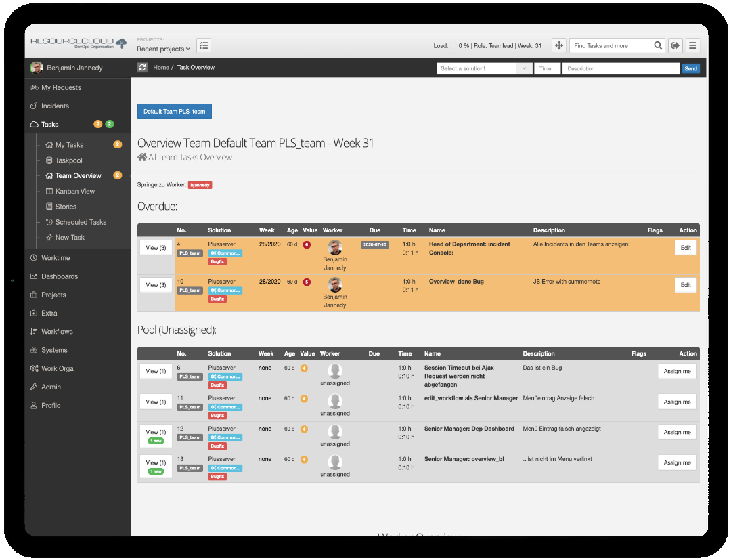Click the Home breadcrumb link

tap(161, 68)
